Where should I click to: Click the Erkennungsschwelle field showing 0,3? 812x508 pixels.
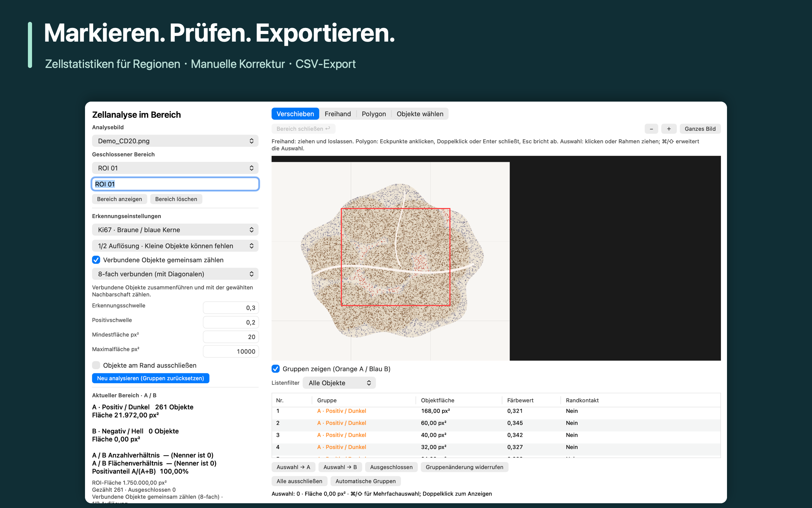point(231,308)
